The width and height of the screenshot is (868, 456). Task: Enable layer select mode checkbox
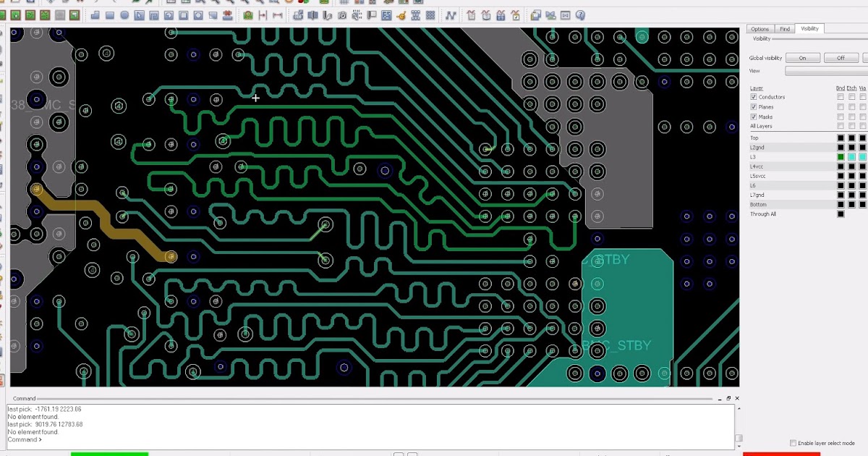click(x=793, y=442)
